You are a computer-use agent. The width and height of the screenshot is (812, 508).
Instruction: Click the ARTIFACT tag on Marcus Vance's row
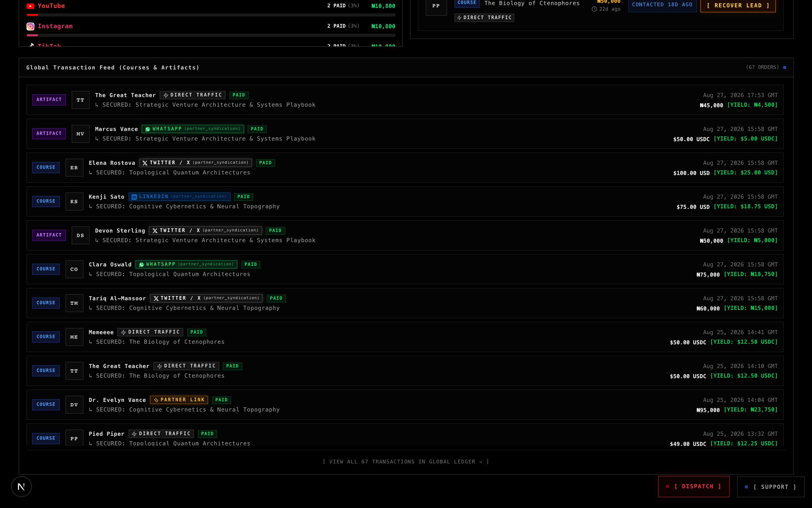tap(49, 133)
